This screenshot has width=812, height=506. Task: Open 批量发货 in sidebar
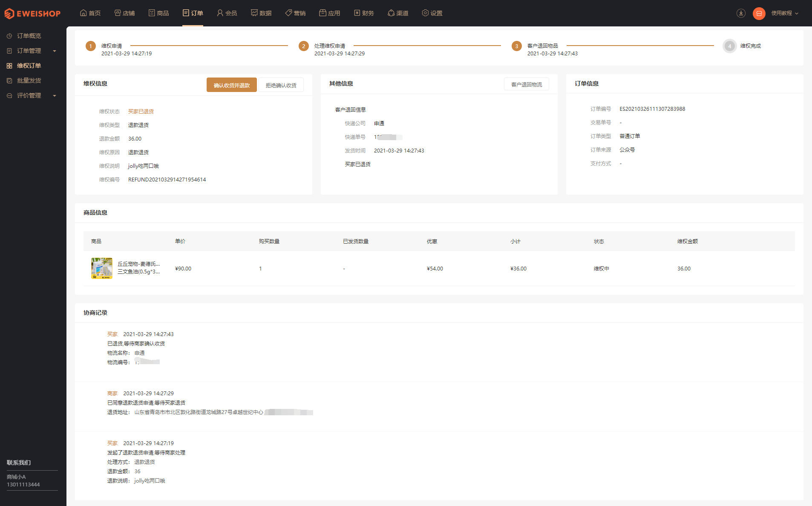[x=29, y=80]
